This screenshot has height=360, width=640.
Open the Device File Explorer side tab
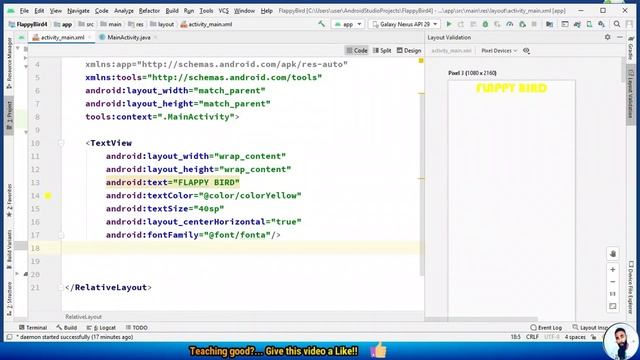tap(631, 288)
